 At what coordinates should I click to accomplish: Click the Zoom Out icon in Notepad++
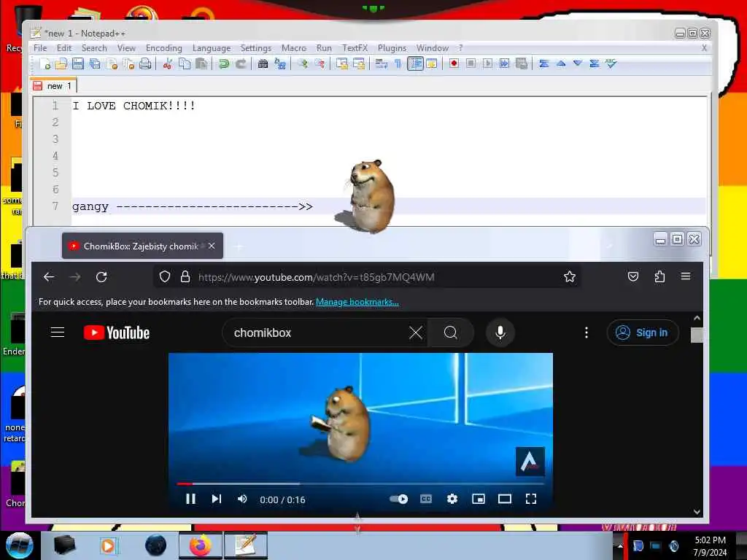click(x=320, y=64)
